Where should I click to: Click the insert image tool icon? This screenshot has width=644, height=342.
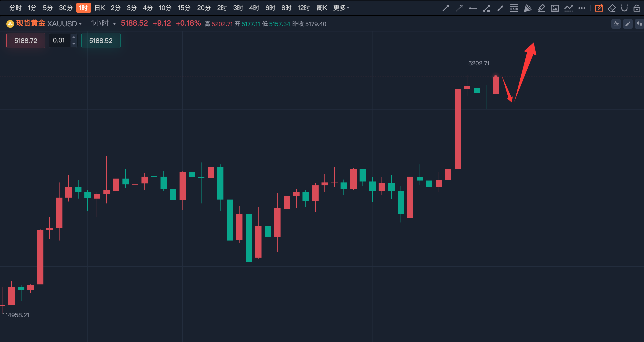555,8
